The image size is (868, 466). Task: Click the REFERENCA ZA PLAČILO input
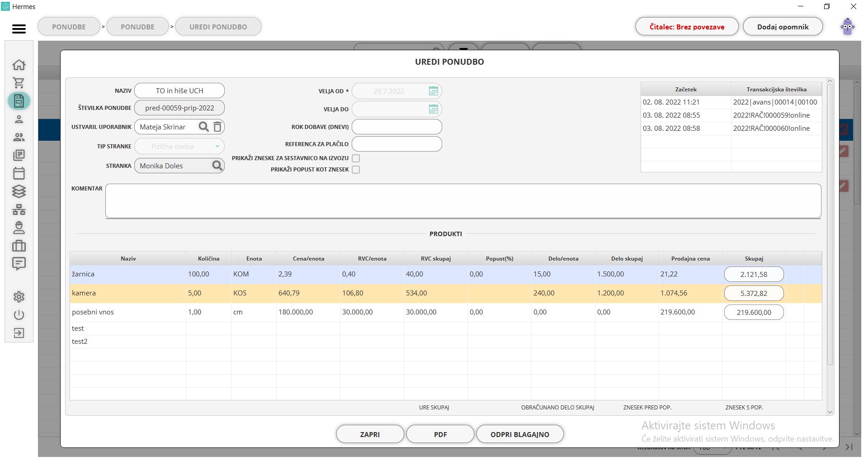(396, 144)
